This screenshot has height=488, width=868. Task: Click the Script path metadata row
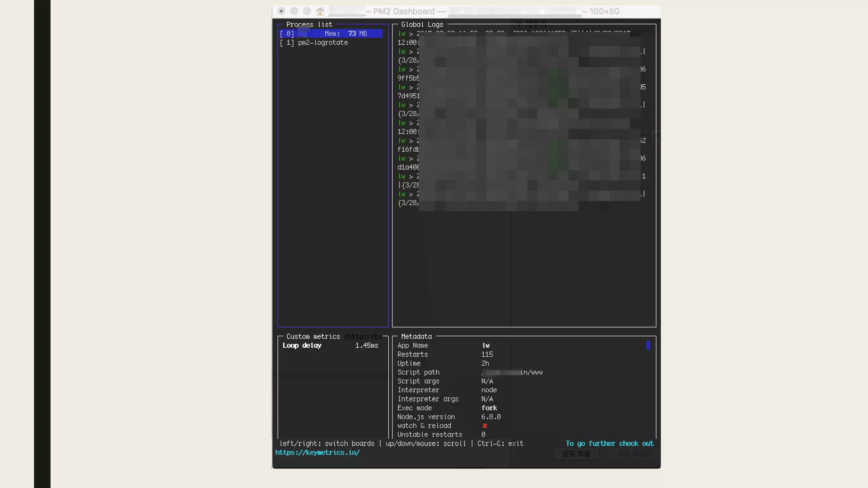[470, 372]
